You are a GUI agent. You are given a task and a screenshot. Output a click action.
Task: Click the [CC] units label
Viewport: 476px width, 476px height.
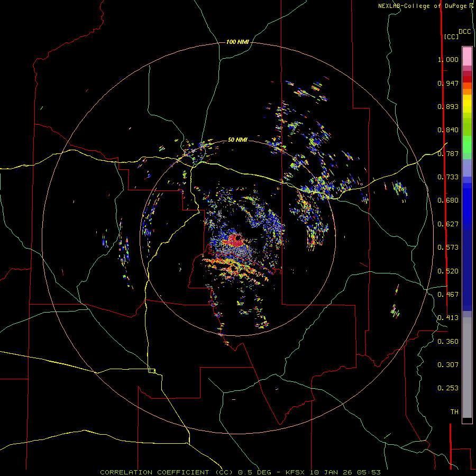point(451,36)
